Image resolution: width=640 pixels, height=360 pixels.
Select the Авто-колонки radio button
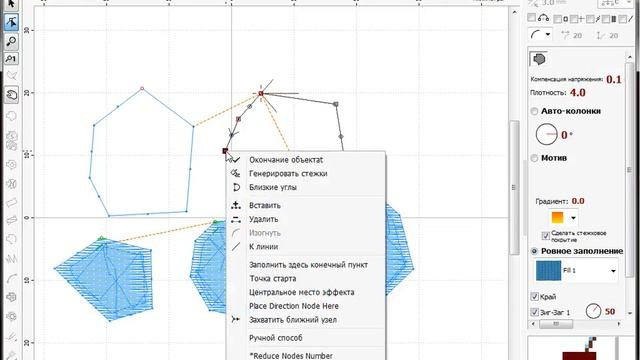tap(534, 111)
